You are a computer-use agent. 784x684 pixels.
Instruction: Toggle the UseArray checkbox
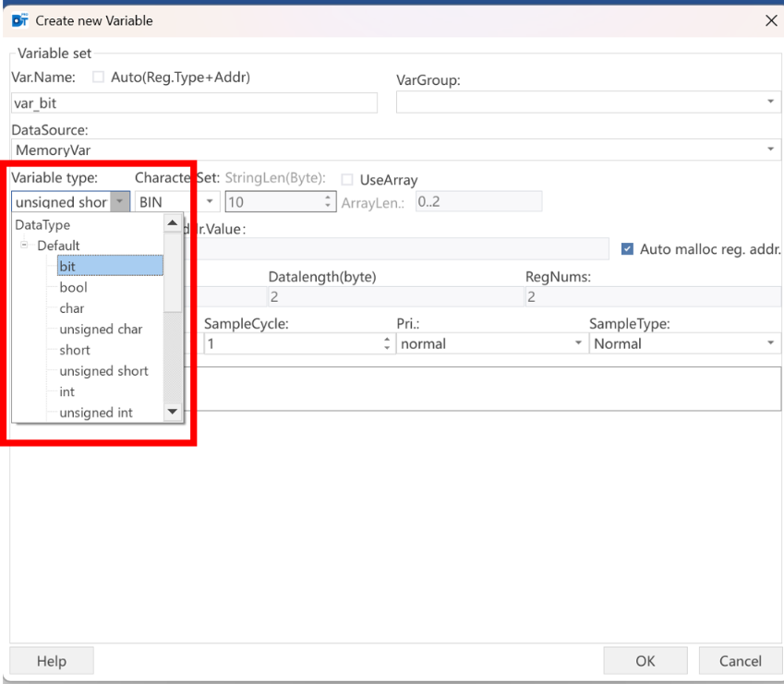[x=347, y=179]
